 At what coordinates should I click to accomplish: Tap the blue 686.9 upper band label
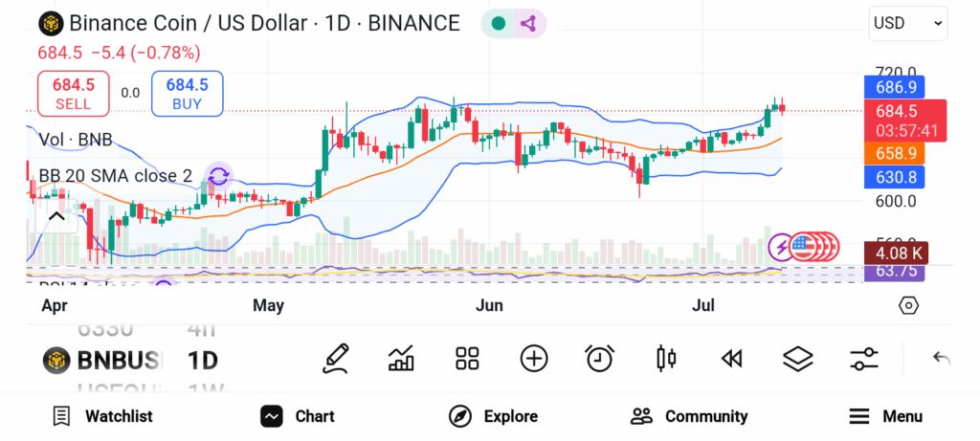pos(894,87)
